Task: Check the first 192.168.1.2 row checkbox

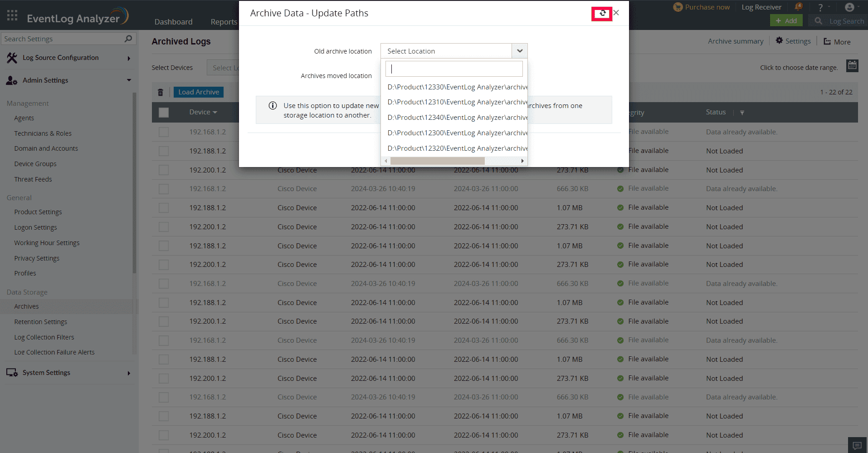Action: click(164, 132)
